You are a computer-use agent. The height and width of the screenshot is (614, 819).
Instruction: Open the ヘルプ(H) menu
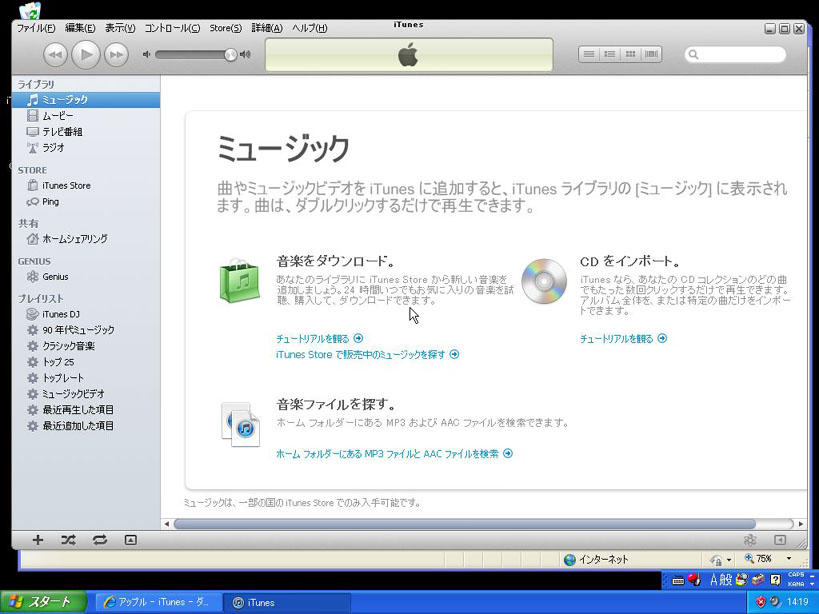pyautogui.click(x=310, y=28)
